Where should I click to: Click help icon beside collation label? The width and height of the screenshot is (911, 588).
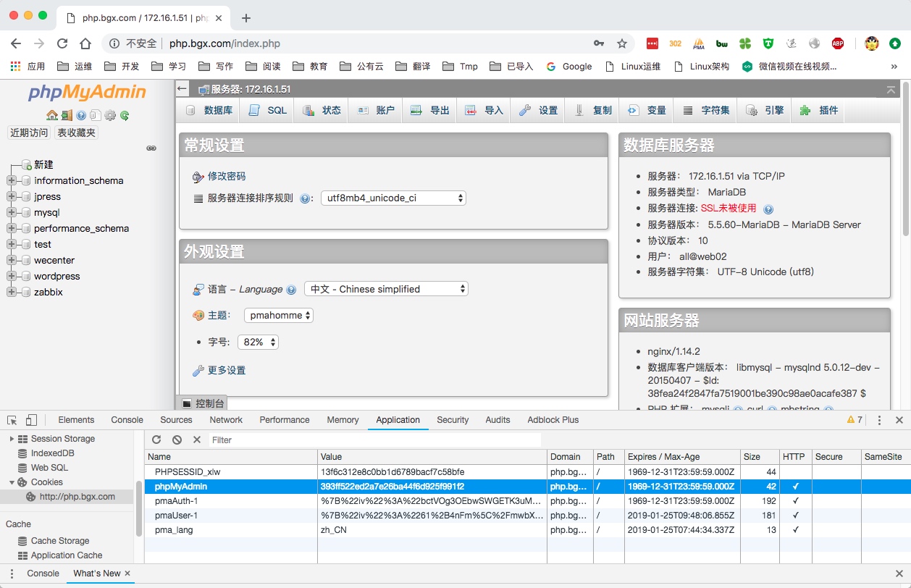(x=306, y=198)
